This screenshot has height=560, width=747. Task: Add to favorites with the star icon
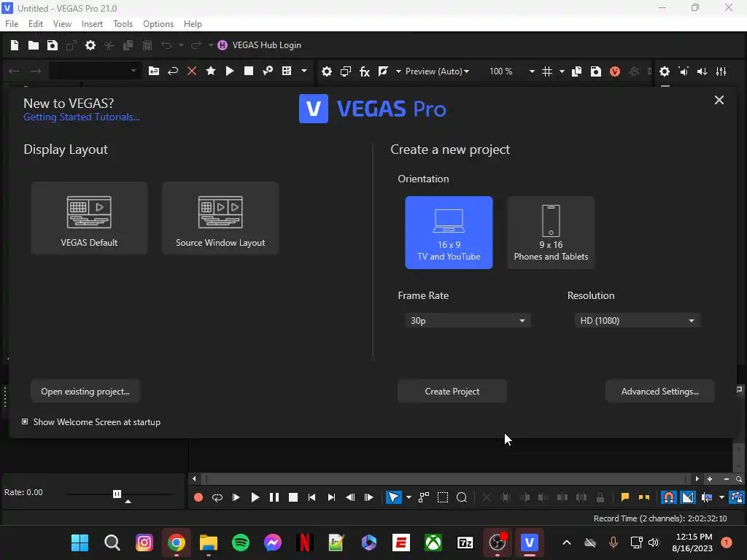pos(211,71)
